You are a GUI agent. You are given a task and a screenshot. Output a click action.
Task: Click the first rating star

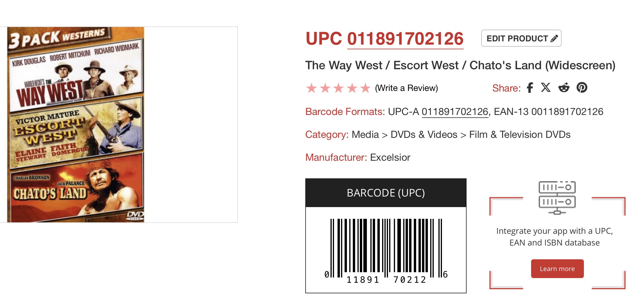(x=311, y=88)
